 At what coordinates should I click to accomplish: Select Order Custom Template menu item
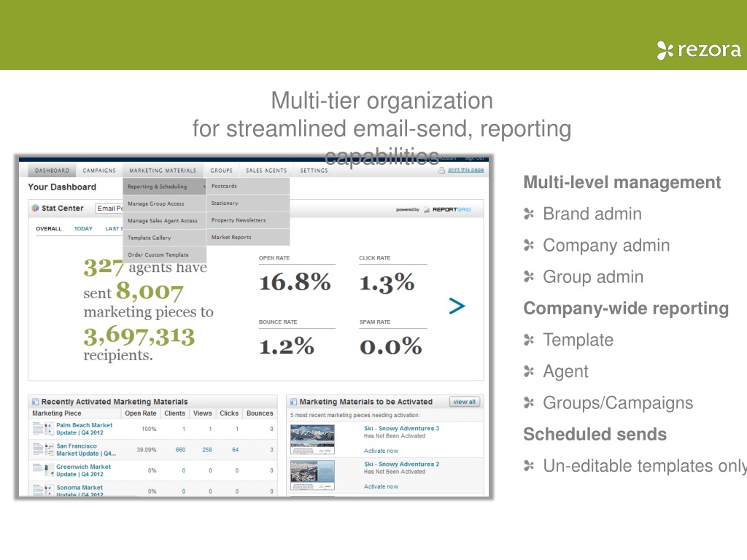point(164,254)
